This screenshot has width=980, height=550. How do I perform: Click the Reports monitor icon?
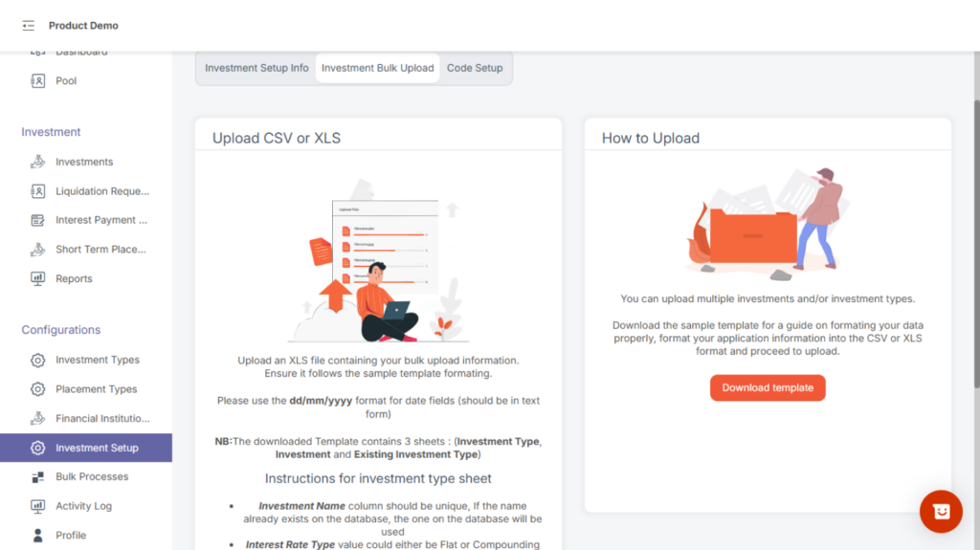pos(38,279)
